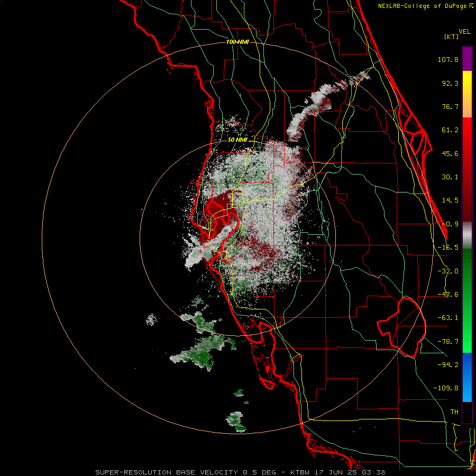Click the -0.9 value on velocity scale

point(450,224)
